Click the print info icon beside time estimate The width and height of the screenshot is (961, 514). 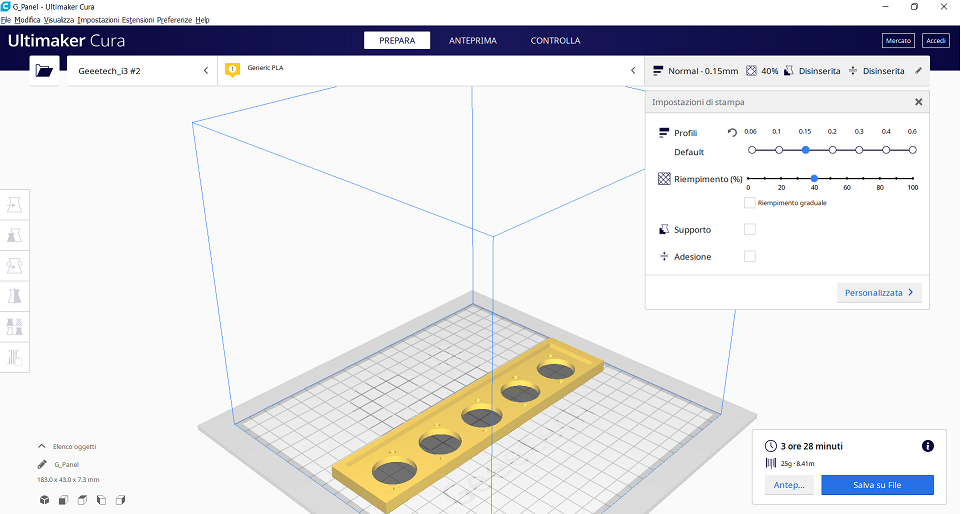pos(927,446)
